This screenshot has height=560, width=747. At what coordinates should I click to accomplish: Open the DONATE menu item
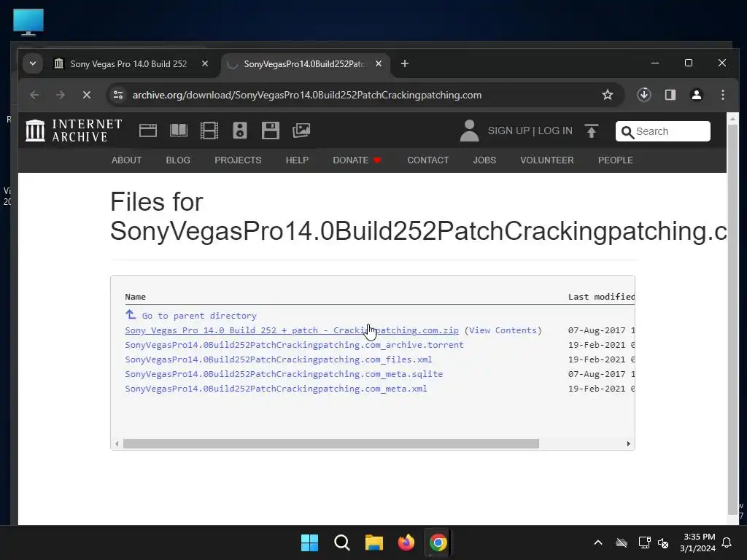pyautogui.click(x=357, y=160)
